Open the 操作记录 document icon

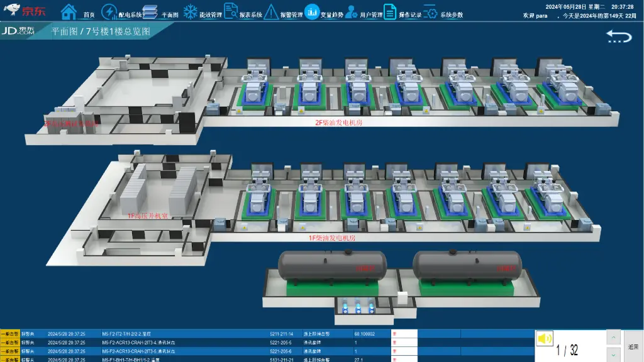391,11
